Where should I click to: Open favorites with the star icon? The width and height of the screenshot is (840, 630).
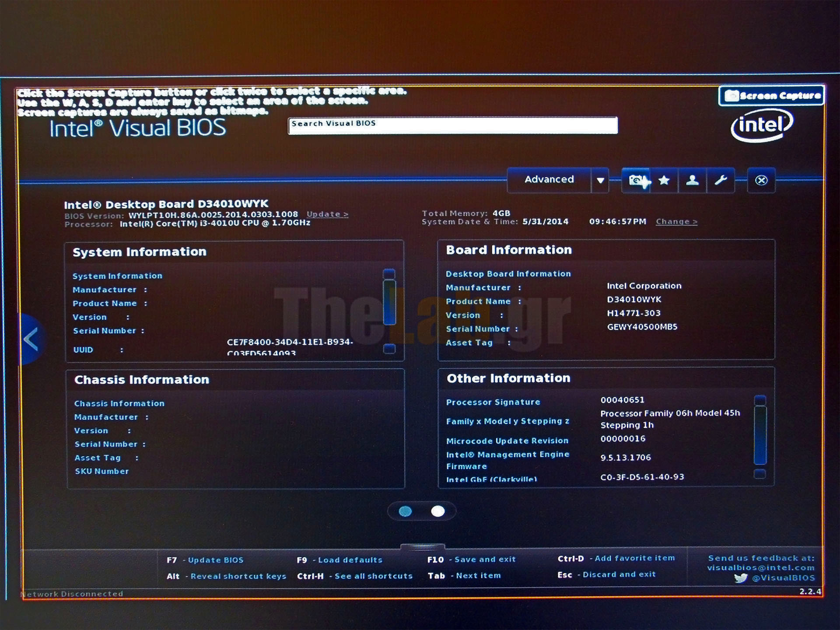coord(664,180)
